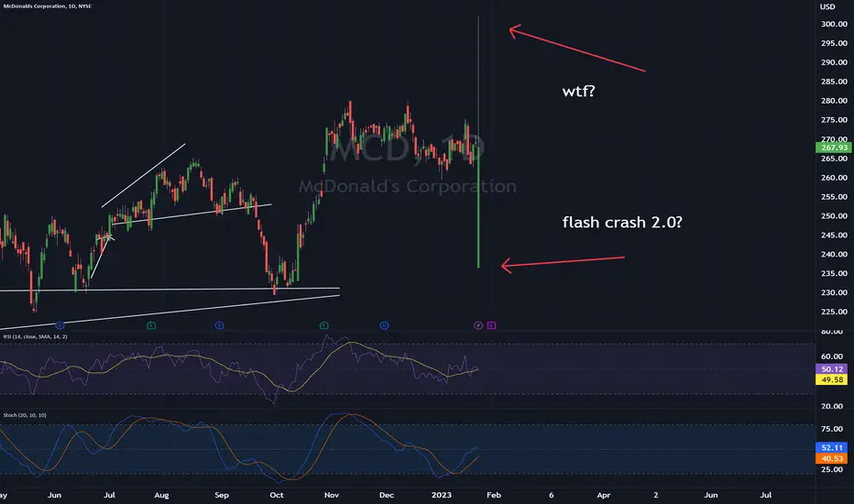
Task: Click the 255.00 price scale label
Action: tap(834, 197)
